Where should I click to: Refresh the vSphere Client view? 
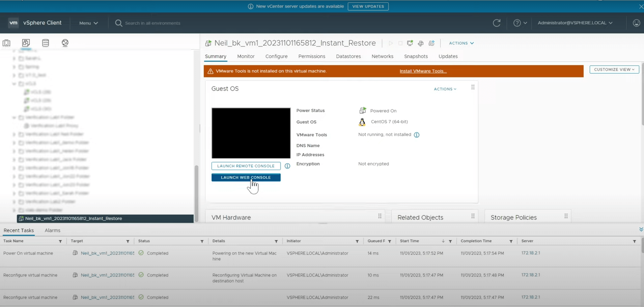497,23
